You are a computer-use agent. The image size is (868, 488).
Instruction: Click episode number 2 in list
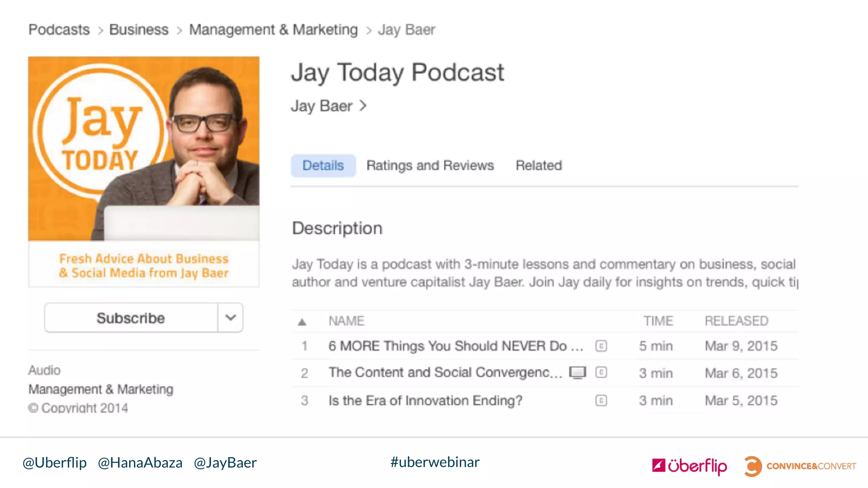(x=304, y=373)
